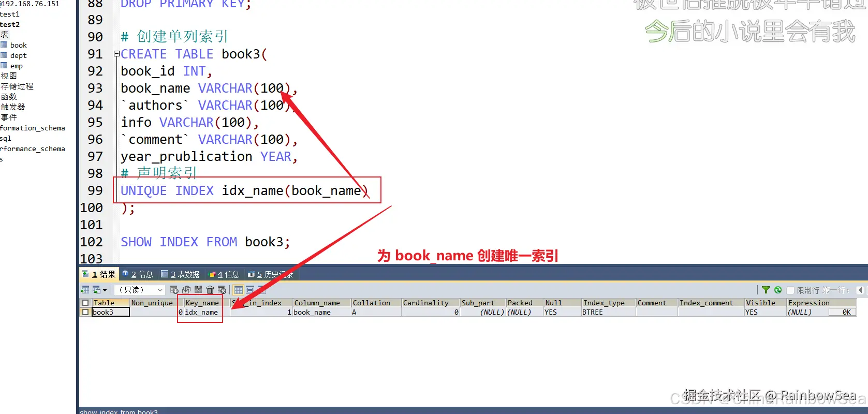This screenshot has height=414, width=868.
Task: Click the cancel changes icon
Action: click(222, 290)
